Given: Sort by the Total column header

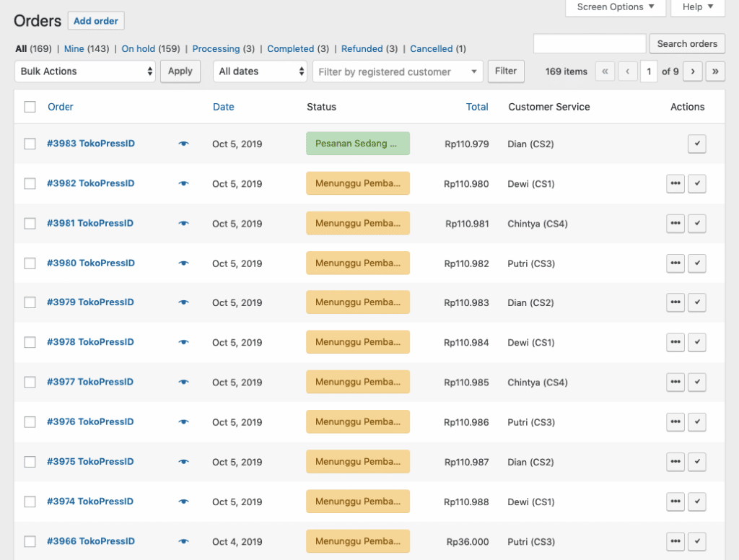Looking at the screenshot, I should coord(477,107).
